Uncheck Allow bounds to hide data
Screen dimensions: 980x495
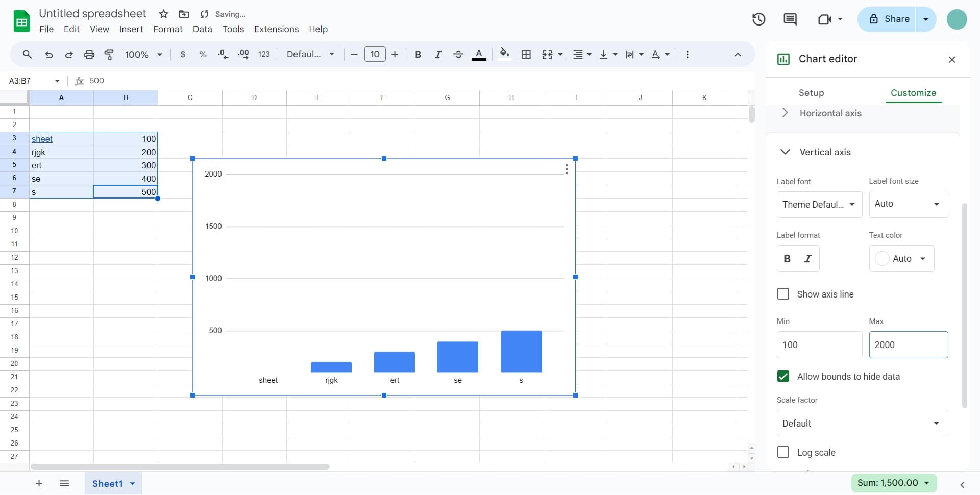(782, 376)
